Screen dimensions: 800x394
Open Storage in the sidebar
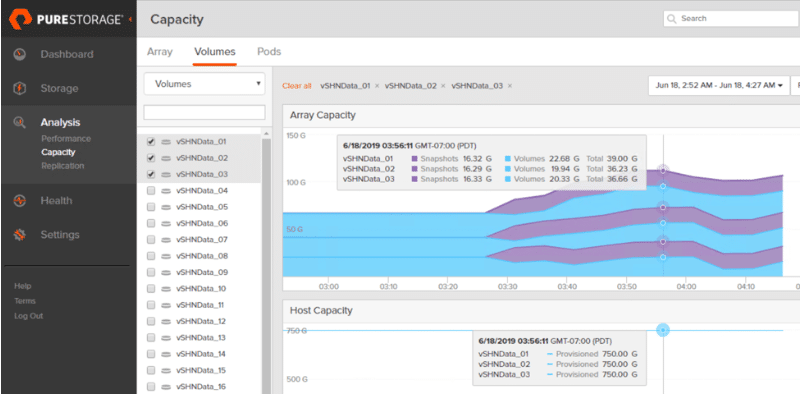click(x=59, y=88)
